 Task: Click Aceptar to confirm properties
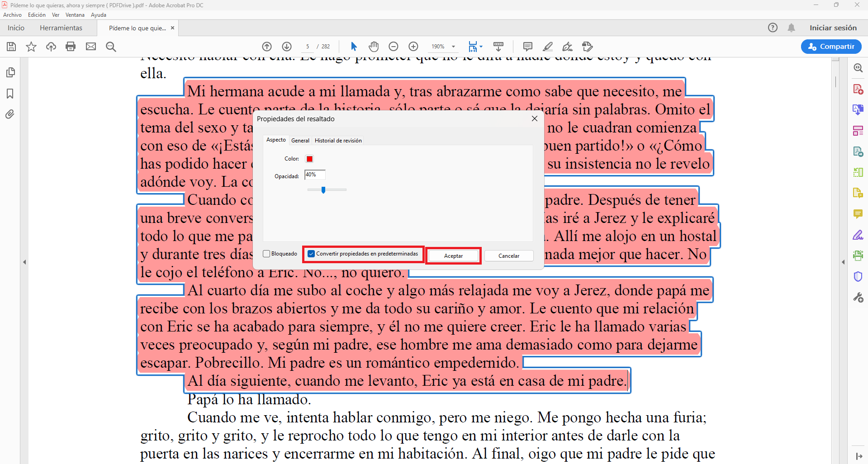tap(453, 256)
